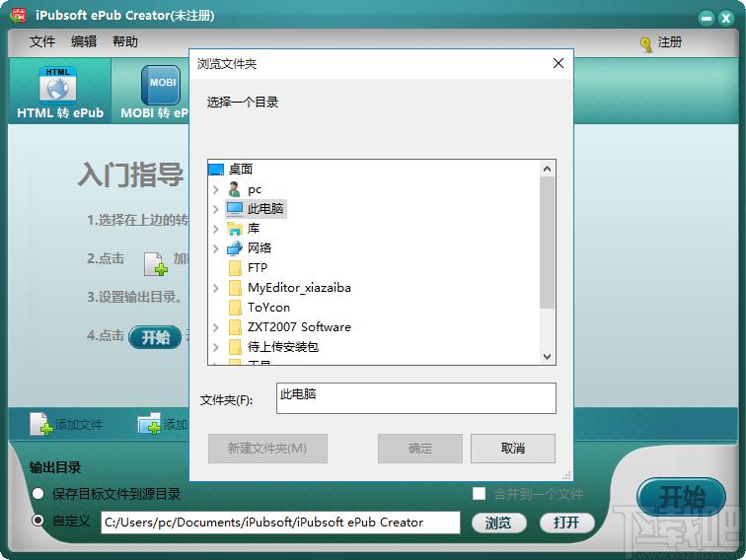Click the ToYcon folder icon
This screenshot has width=746, height=560.
click(235, 307)
